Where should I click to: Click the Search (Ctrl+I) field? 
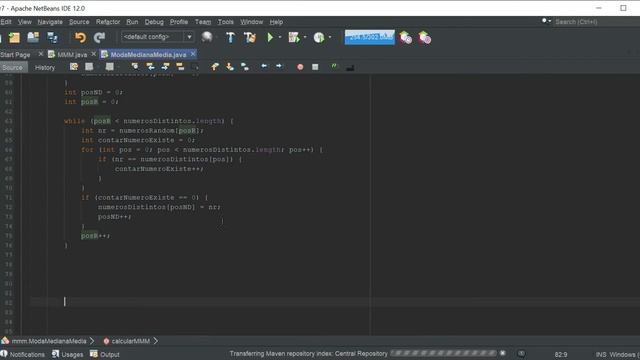[x=596, y=22]
